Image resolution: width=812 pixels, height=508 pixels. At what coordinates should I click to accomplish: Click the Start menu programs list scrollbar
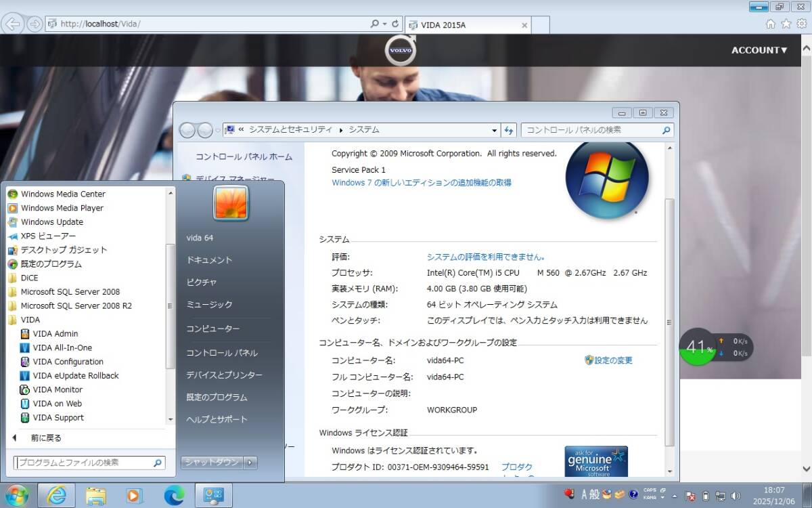pos(171,306)
